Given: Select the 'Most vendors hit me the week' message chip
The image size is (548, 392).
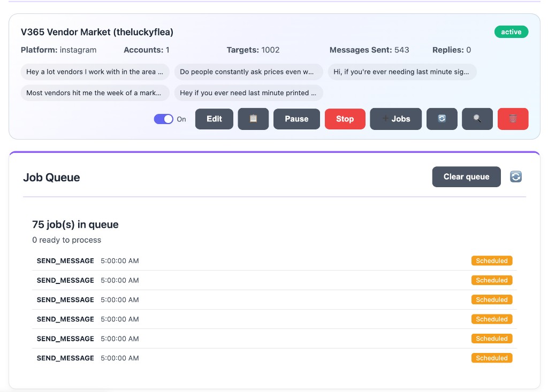Looking at the screenshot, I should click(95, 93).
